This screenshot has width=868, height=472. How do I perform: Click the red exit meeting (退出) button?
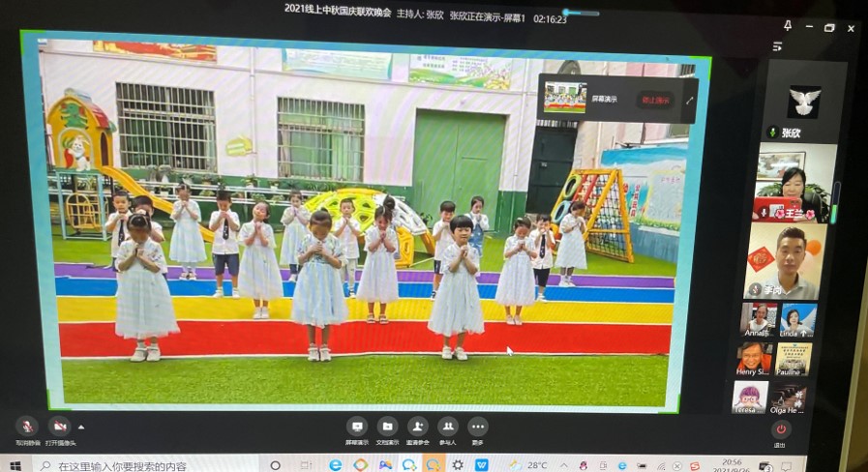[781, 430]
